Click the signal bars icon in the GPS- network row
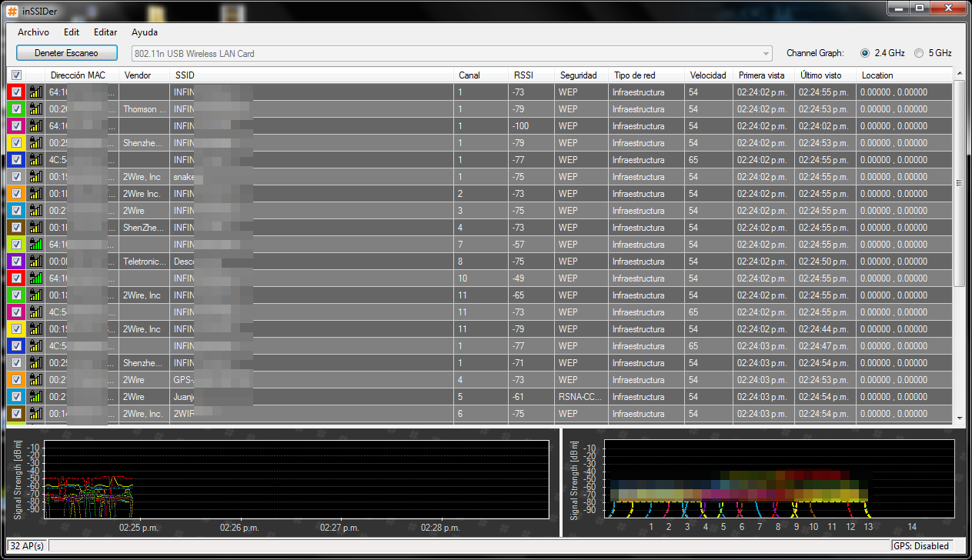This screenshot has width=972, height=560. [35, 380]
